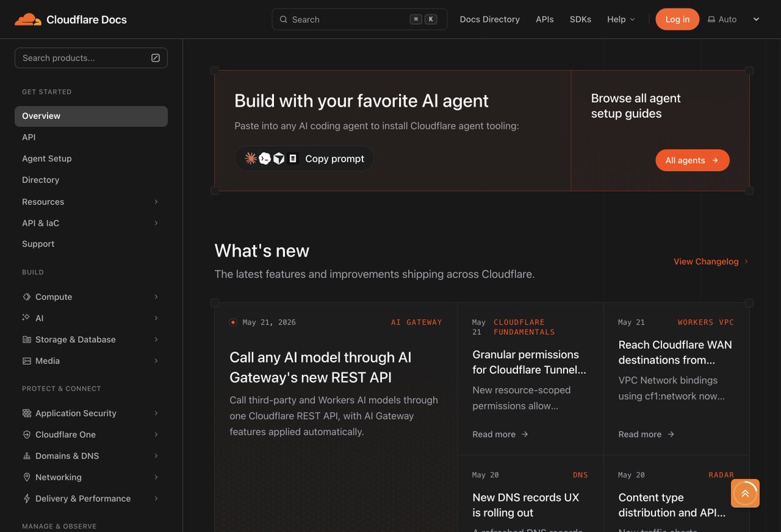
Task: Click the Cloudflare One shield icon
Action: [27, 434]
